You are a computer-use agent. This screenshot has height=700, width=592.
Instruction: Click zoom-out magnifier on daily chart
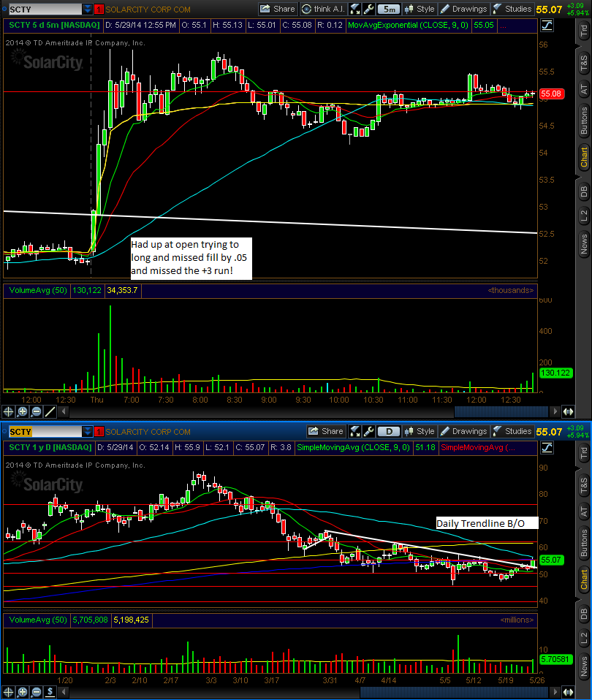click(x=37, y=692)
